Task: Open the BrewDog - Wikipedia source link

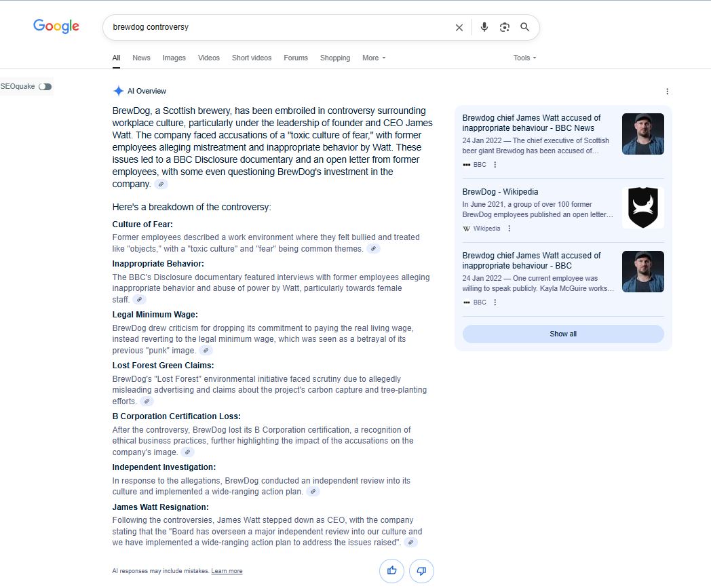Action: tap(500, 192)
